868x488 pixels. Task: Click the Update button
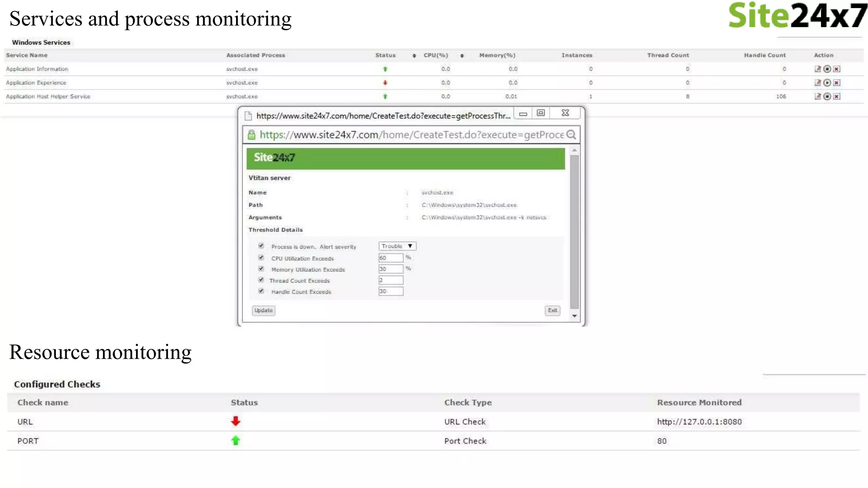264,311
